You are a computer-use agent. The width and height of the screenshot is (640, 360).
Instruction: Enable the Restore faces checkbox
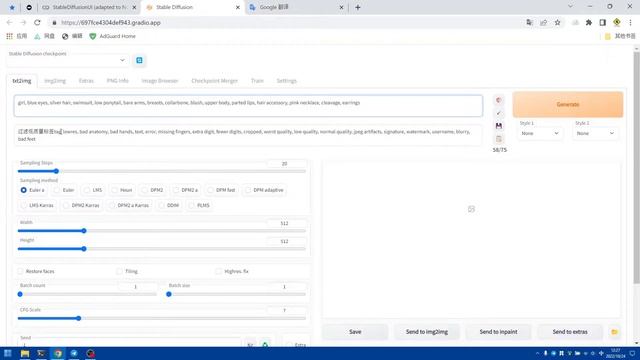click(x=20, y=271)
